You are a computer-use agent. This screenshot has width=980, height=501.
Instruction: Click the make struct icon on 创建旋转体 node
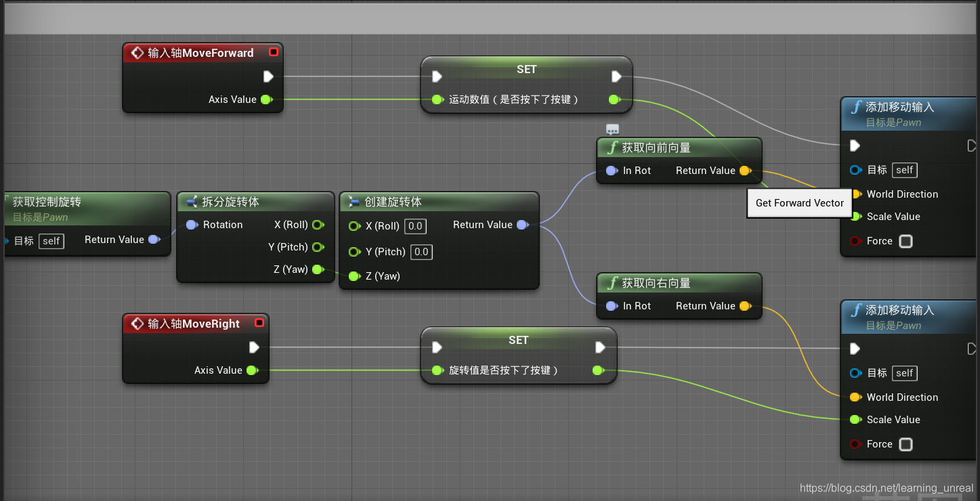pos(354,201)
